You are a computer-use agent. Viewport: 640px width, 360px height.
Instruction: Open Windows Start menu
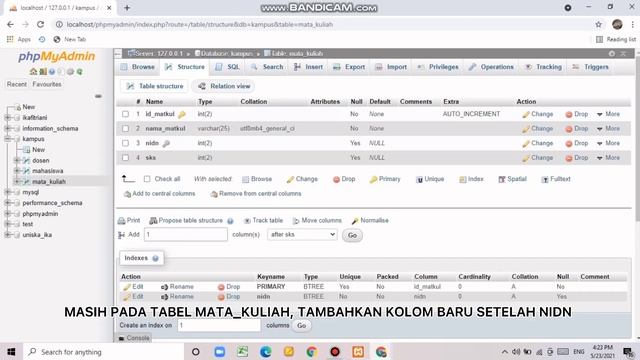click(x=11, y=351)
